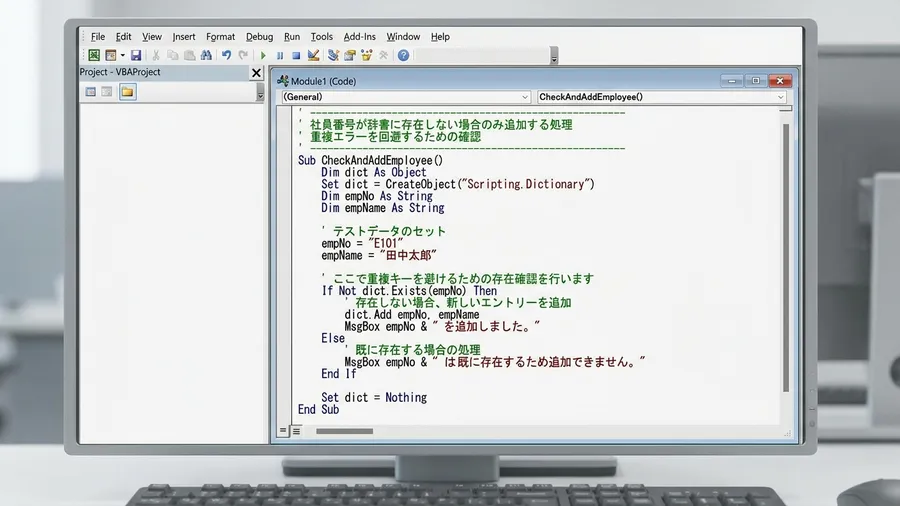Viewport: 900px width, 506px height.
Task: Click the line 'Sub CheckAndAddEmployee()'
Action: tap(370, 161)
